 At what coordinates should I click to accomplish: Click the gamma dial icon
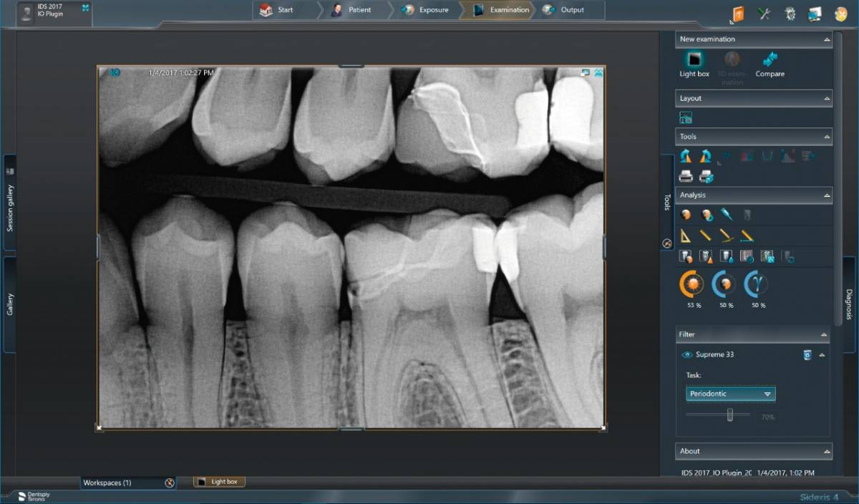[x=758, y=284]
